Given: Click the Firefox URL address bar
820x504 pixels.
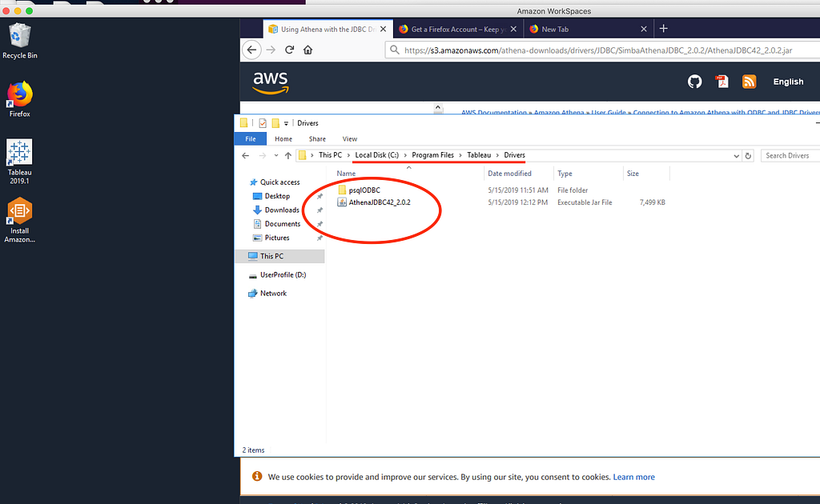Looking at the screenshot, I should click(x=601, y=50).
